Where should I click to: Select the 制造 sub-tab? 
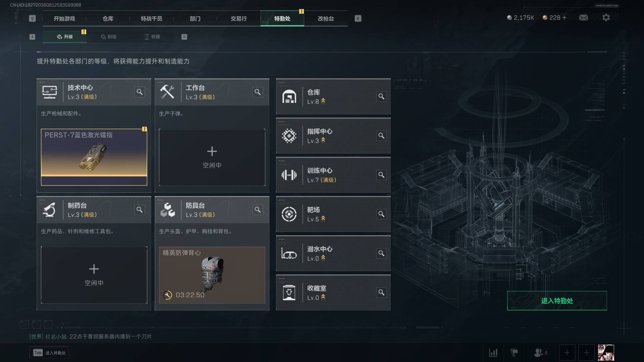pos(108,37)
